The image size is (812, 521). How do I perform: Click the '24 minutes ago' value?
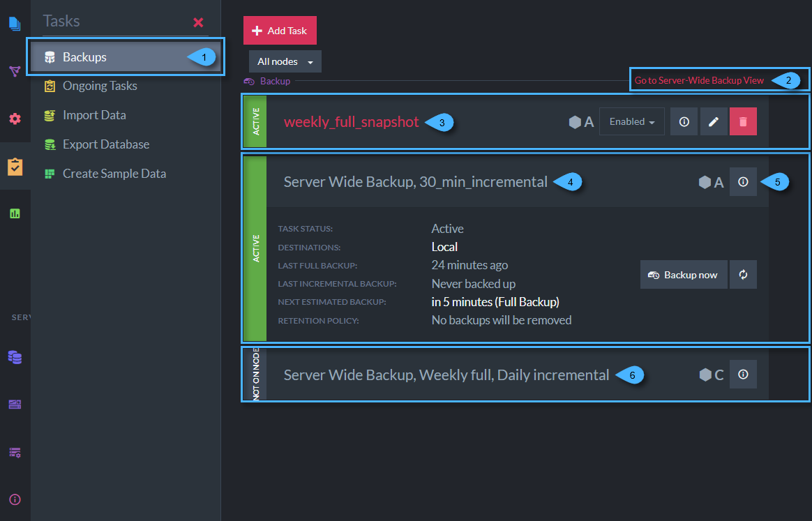click(469, 265)
